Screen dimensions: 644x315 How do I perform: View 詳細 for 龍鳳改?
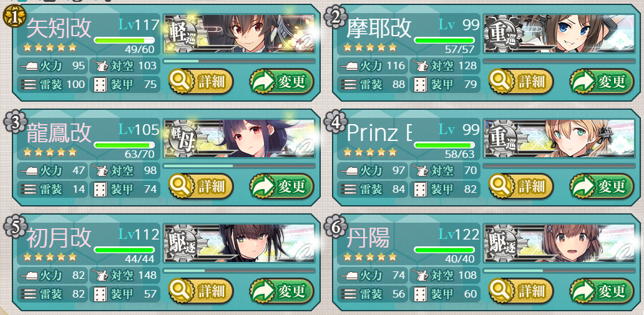click(201, 187)
